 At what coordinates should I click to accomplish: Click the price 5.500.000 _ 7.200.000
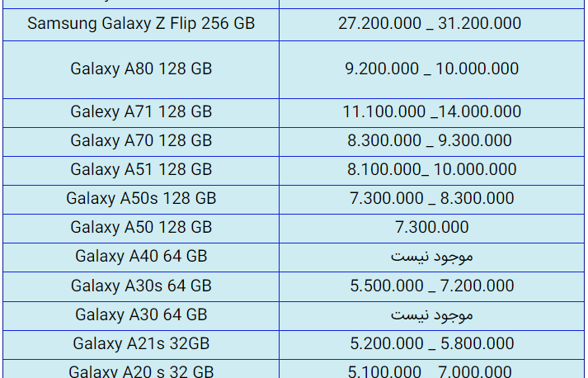pyautogui.click(x=431, y=286)
